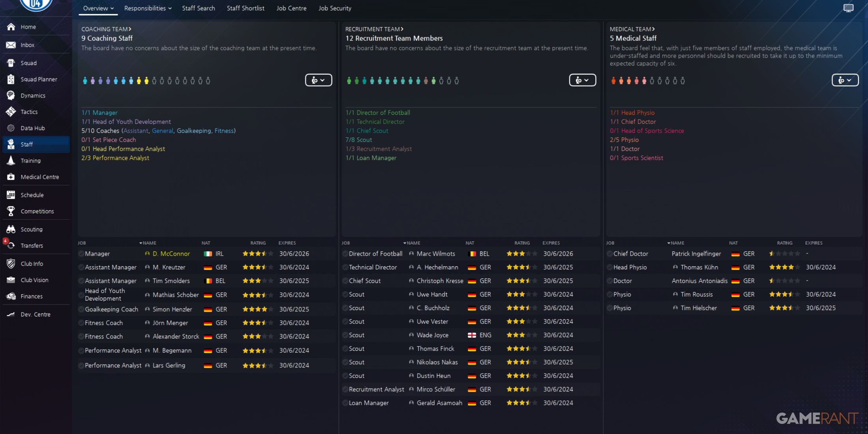Click the '0/1 Set Piece Coach' line
The width and height of the screenshot is (868, 434).
[x=108, y=140]
